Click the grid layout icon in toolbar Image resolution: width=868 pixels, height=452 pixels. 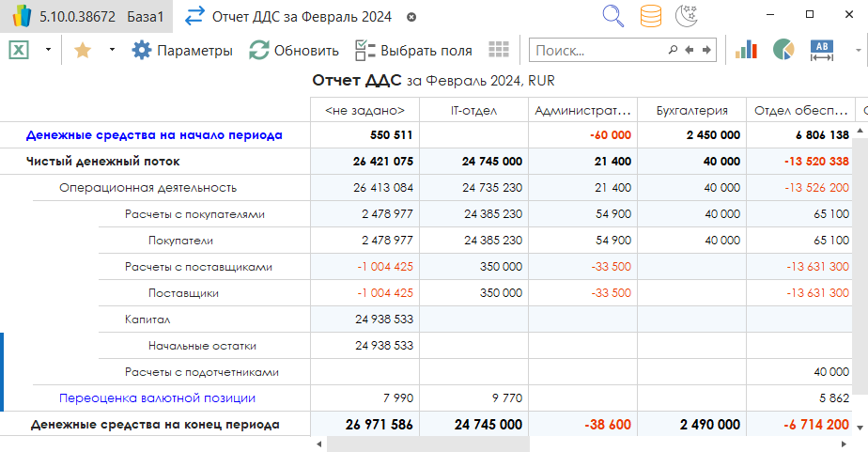[x=499, y=50]
